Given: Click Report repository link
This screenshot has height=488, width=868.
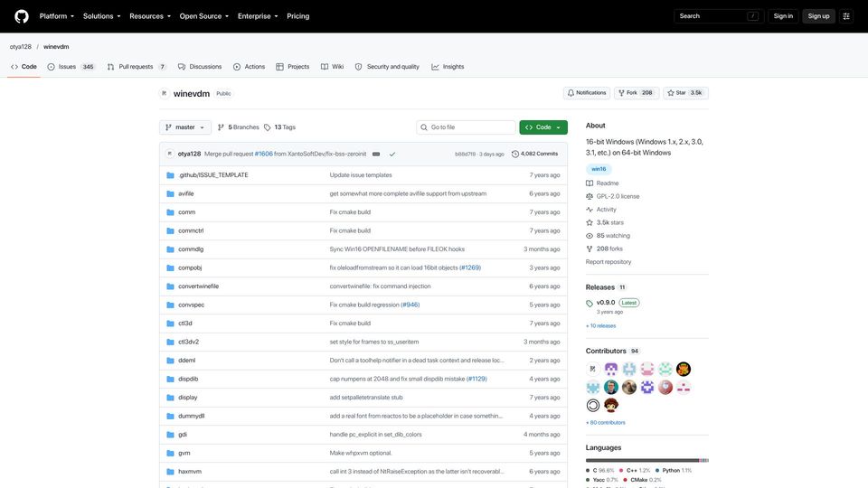Looking at the screenshot, I should click(609, 262).
